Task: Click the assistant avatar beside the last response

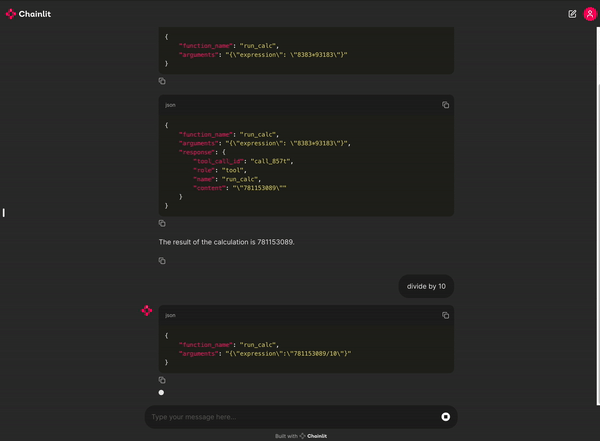Action: click(147, 310)
